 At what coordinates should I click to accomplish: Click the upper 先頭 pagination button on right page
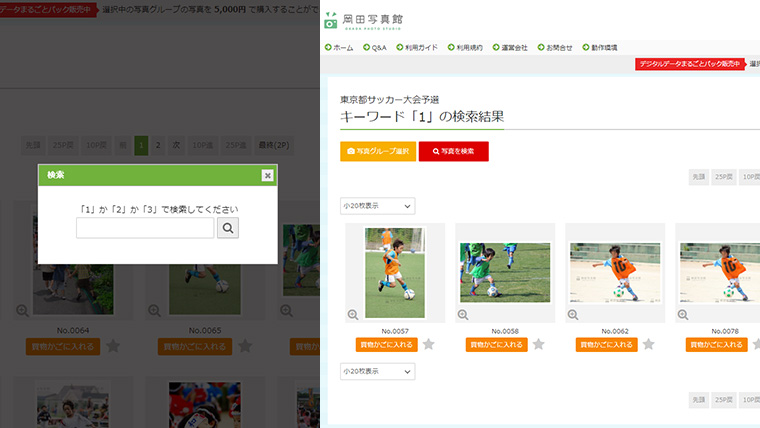coord(698,177)
